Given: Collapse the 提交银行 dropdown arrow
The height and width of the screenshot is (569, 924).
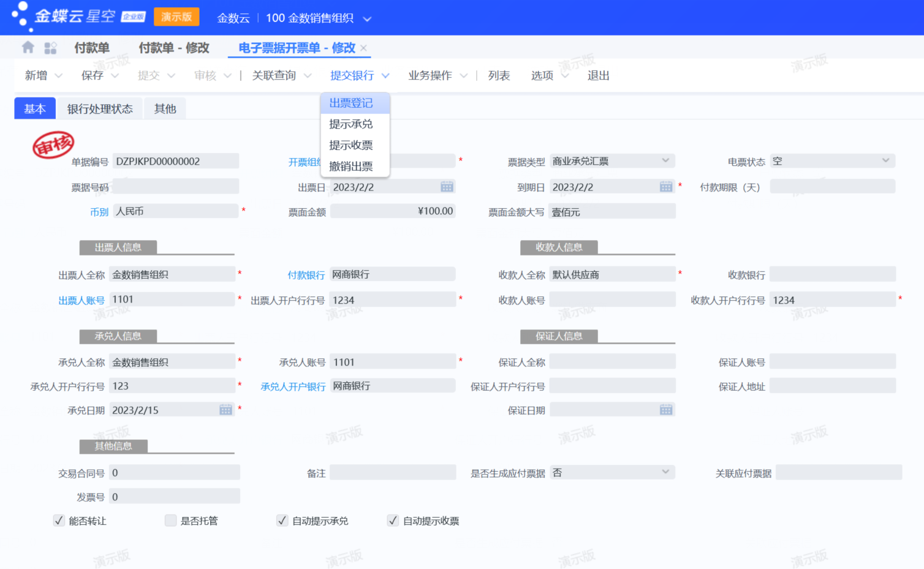Looking at the screenshot, I should coord(385,76).
